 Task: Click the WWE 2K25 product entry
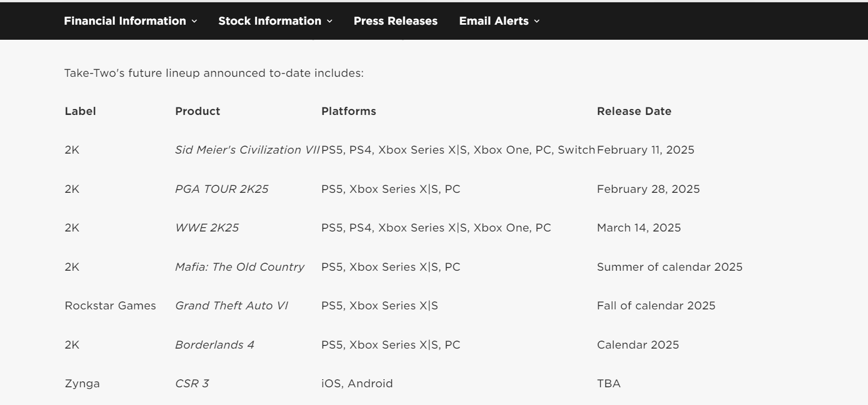pos(207,228)
